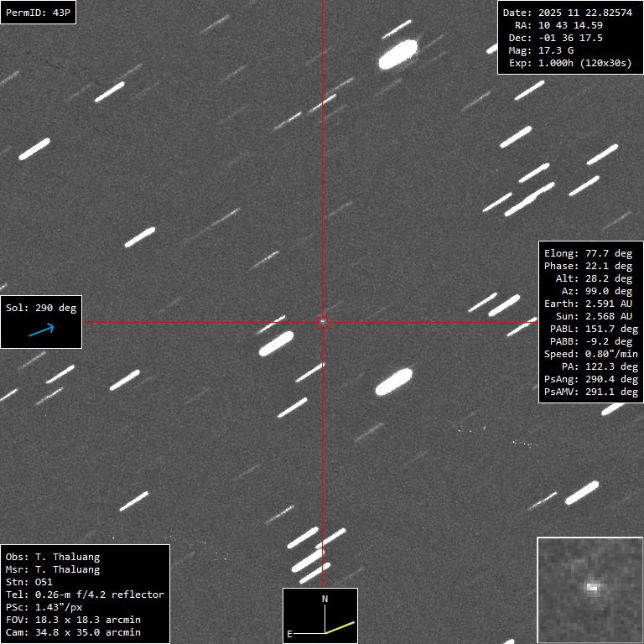This screenshot has height=644, width=644.
Task: Open the zoomed comet inset thumbnail
Action: tap(589, 589)
